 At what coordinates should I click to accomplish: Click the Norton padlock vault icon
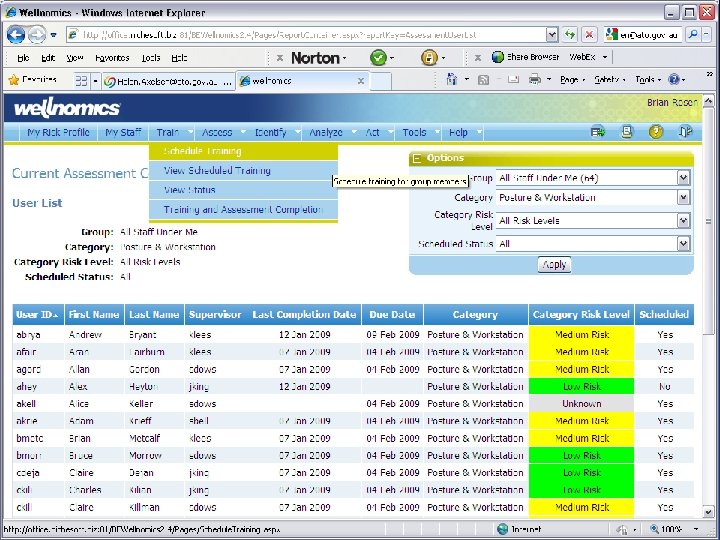pyautogui.click(x=429, y=58)
